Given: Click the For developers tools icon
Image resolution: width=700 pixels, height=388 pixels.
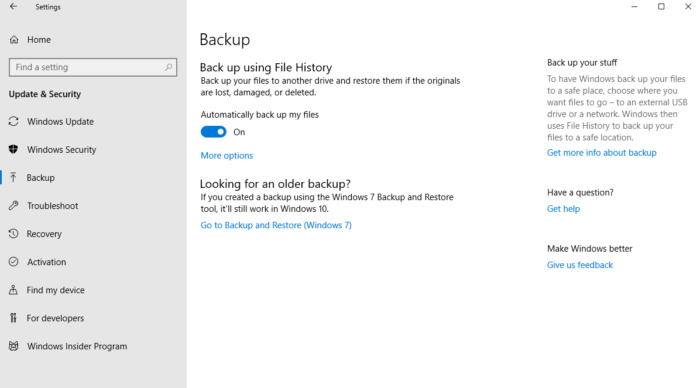Looking at the screenshot, I should pos(13,318).
